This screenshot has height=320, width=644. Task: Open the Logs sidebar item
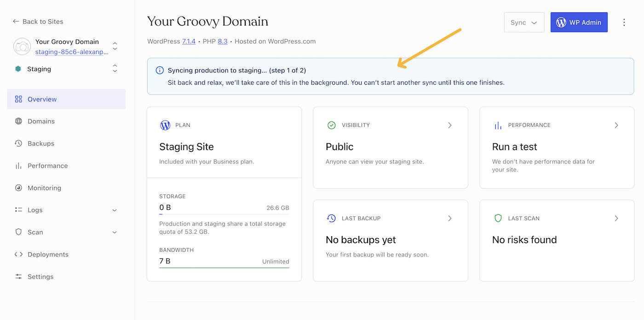[x=66, y=210]
